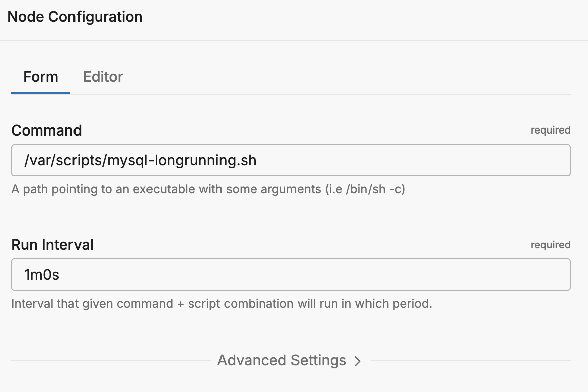Click the interval description help text
The image size is (588, 392).
pos(222,304)
